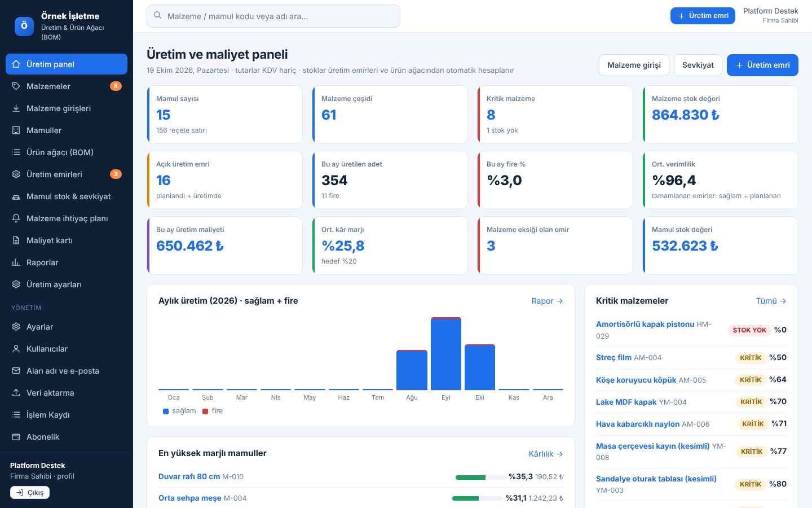Open Amortisörlü kapak pistonu material link
Screen dimensions: 812x508
645,324
